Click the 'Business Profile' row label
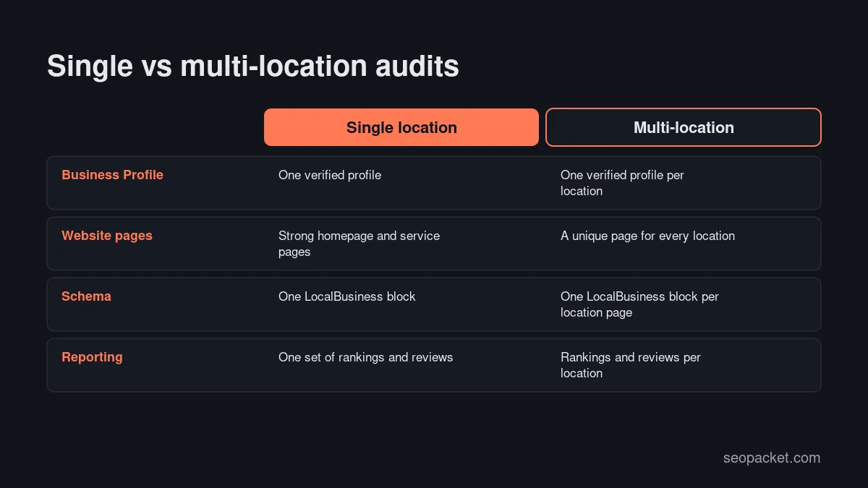 point(112,175)
